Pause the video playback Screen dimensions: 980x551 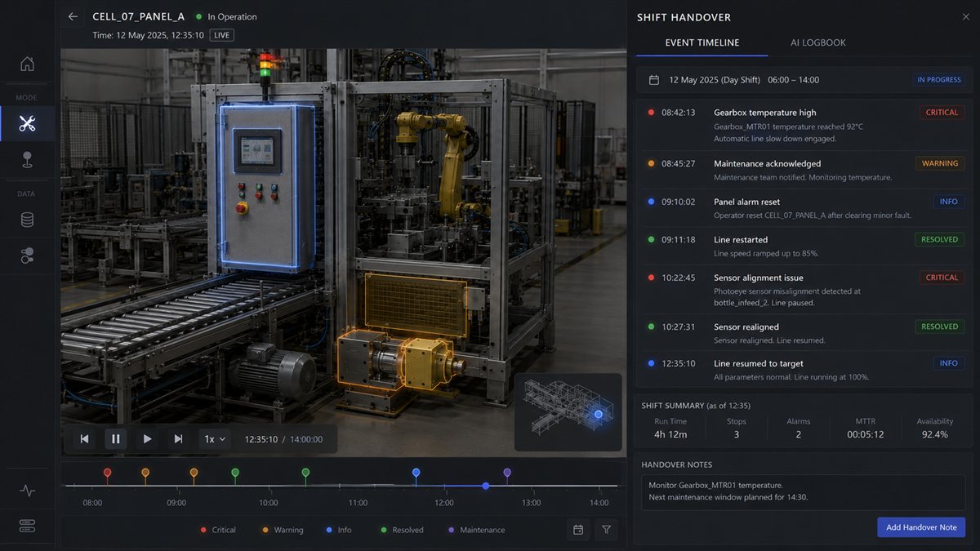pos(116,439)
